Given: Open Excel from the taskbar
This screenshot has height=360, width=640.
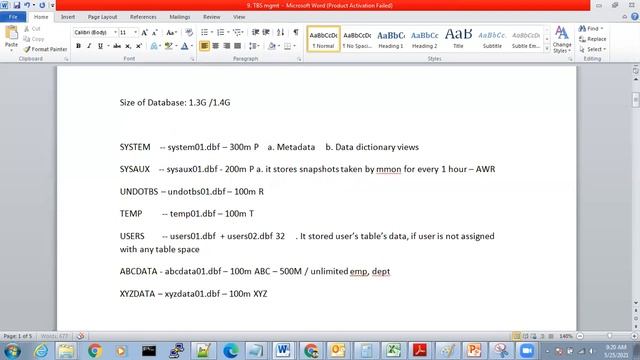Looking at the screenshot, I should pos(393,351).
